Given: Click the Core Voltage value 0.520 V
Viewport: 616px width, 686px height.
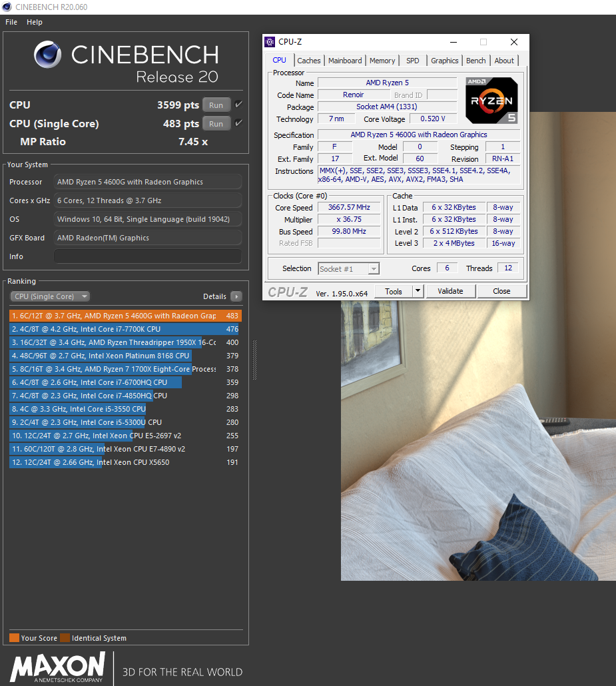Looking at the screenshot, I should click(433, 119).
